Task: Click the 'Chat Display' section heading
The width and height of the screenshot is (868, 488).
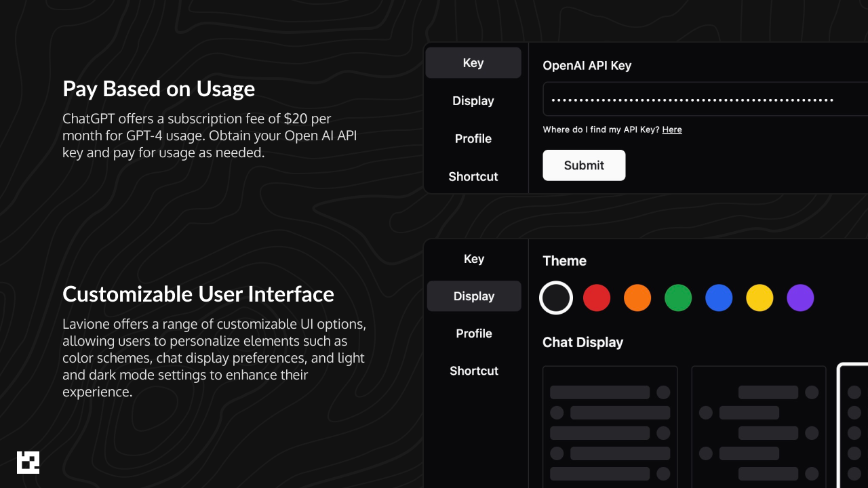Action: click(x=583, y=342)
